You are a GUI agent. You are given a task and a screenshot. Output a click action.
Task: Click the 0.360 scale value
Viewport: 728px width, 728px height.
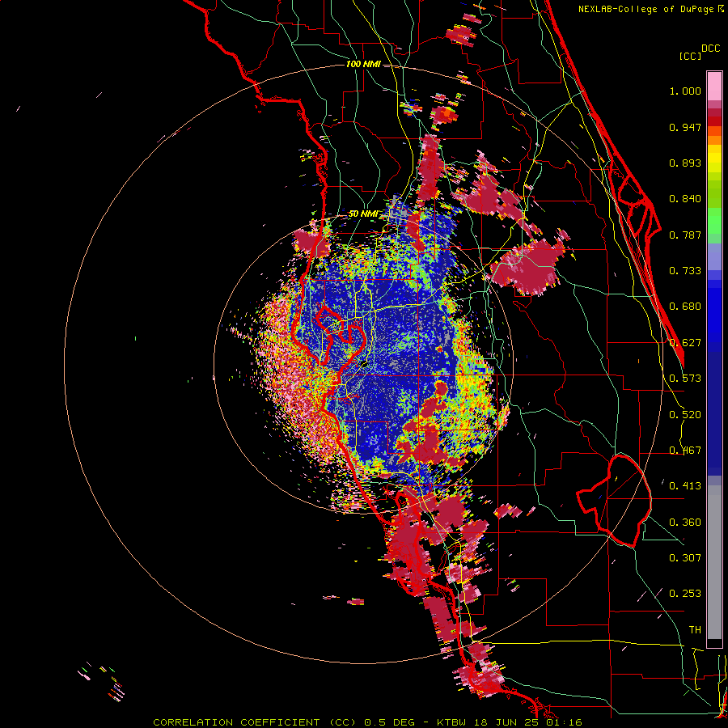click(x=685, y=523)
